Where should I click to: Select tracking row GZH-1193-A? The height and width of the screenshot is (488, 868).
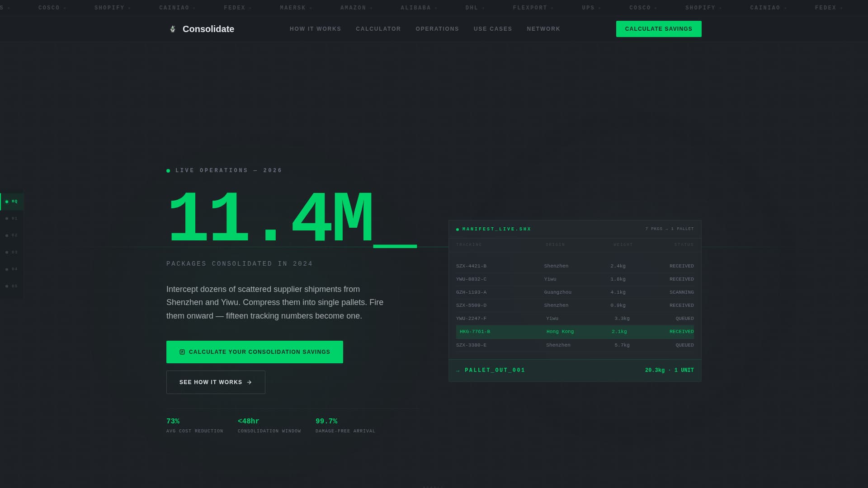click(x=575, y=292)
